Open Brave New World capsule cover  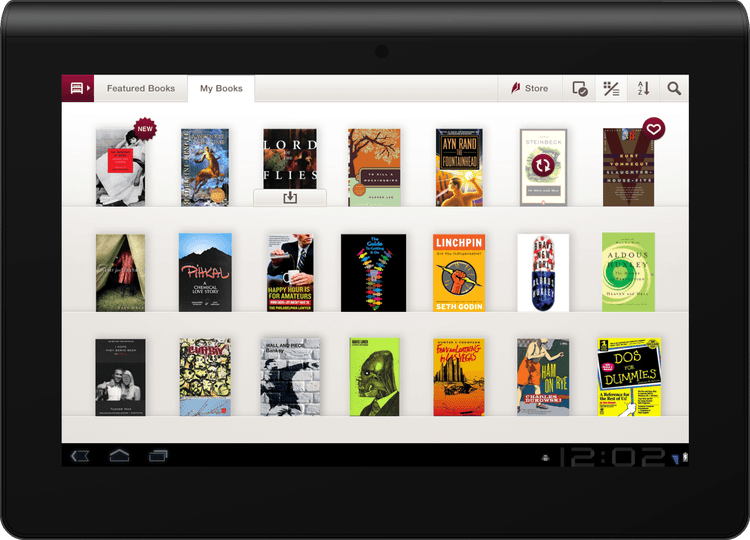[543, 273]
